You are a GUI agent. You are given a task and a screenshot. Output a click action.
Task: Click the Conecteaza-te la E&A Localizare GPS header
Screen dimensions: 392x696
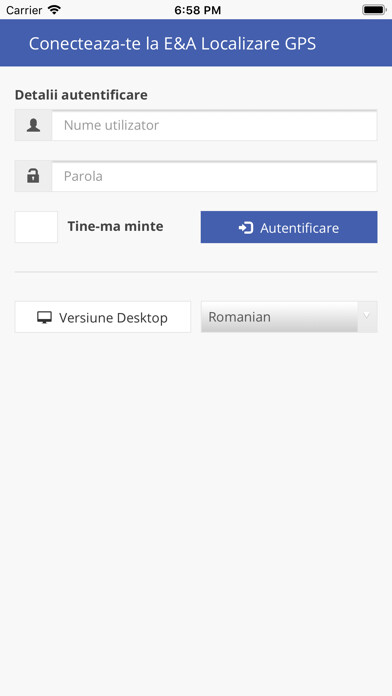pos(172,44)
